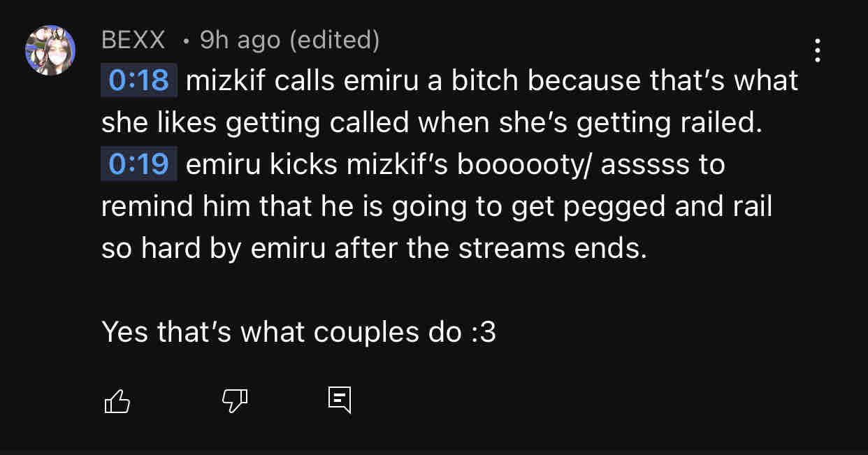868x455 pixels.
Task: Toggle the thumbs-up like state
Action: pos(117,400)
